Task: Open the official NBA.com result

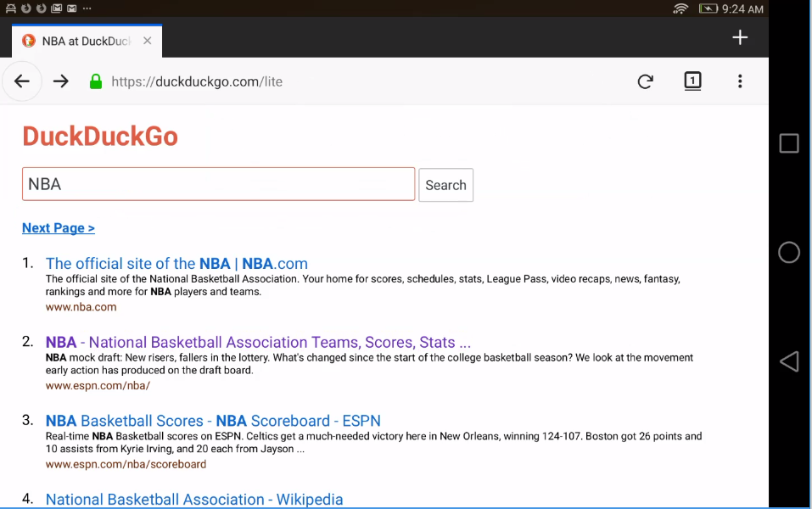Action: [x=176, y=263]
